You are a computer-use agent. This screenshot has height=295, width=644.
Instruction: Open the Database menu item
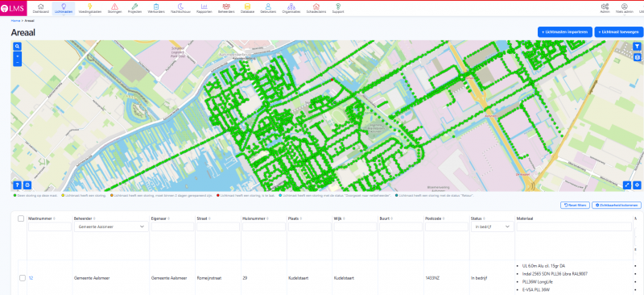point(247,8)
